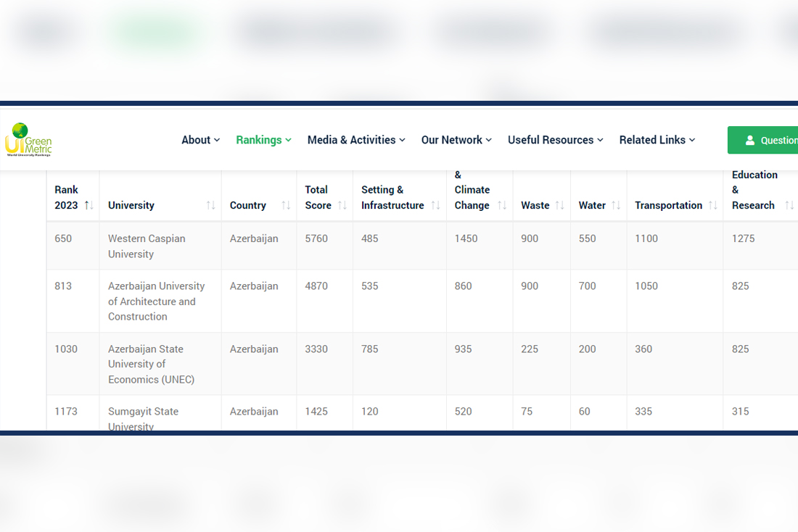Screen dimensions: 798x532
Task: Click Azerbaijan State University of Economics (UNEC)
Action: click(151, 364)
